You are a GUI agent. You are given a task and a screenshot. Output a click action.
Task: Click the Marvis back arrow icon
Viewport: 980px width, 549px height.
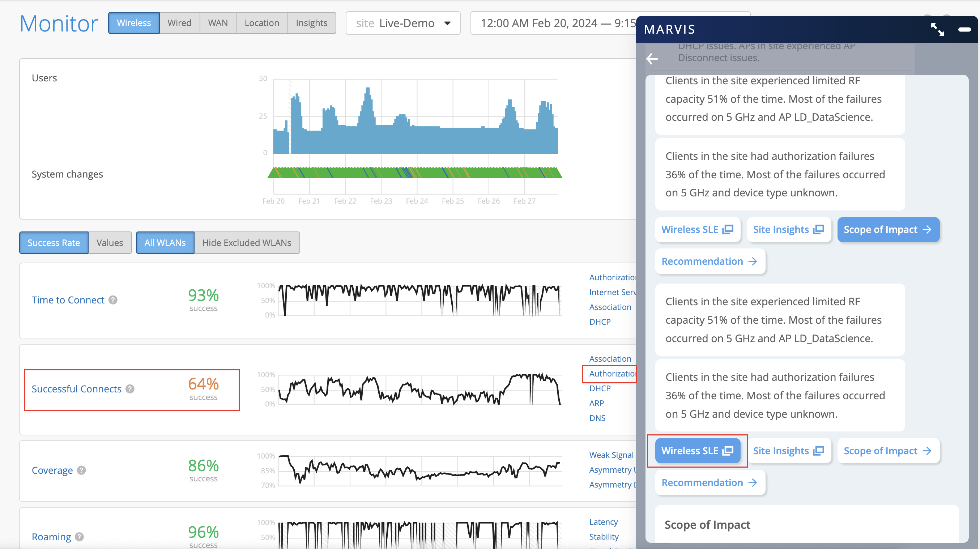pyautogui.click(x=652, y=59)
